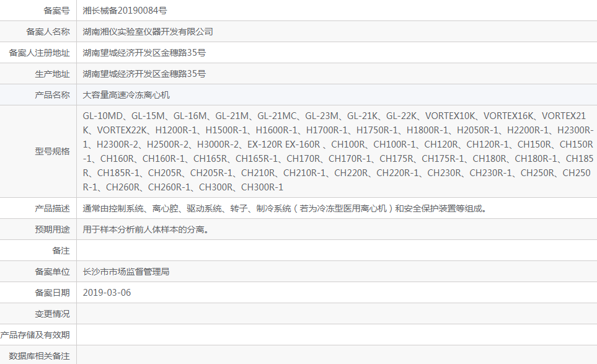Click the 备案日期 label
Screen dimensions: 597x364
52,293
